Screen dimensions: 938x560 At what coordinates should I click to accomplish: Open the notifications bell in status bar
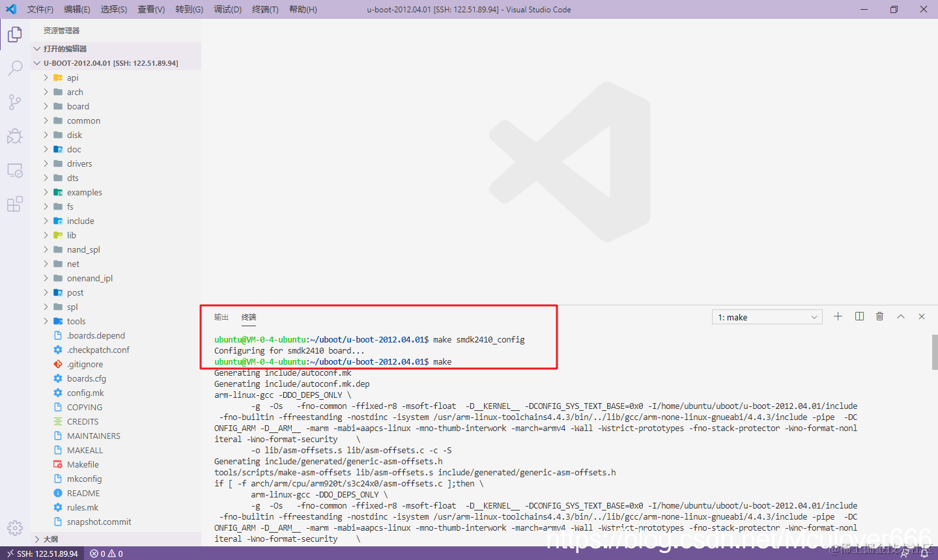[x=924, y=553]
